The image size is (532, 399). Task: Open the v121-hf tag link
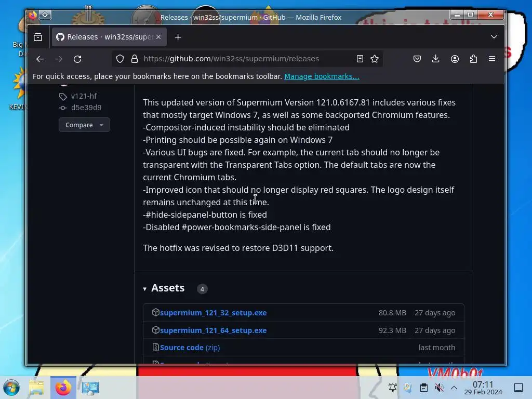[84, 96]
